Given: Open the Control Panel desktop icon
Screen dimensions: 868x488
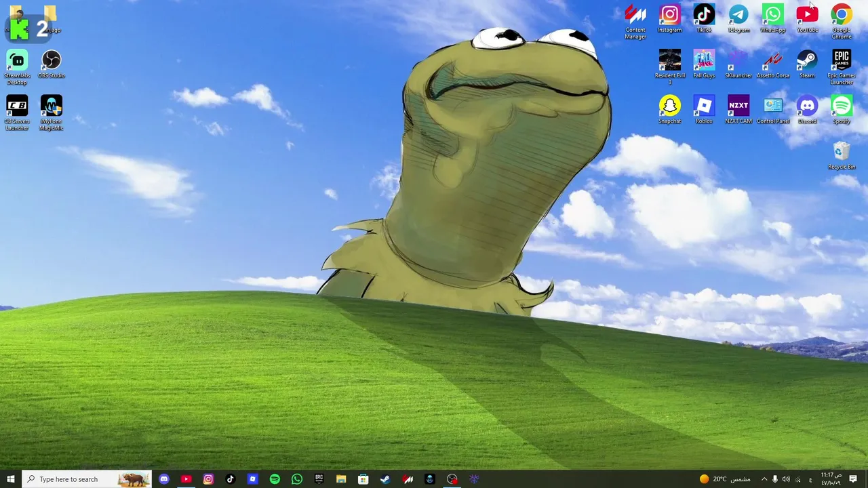Looking at the screenshot, I should point(773,110).
